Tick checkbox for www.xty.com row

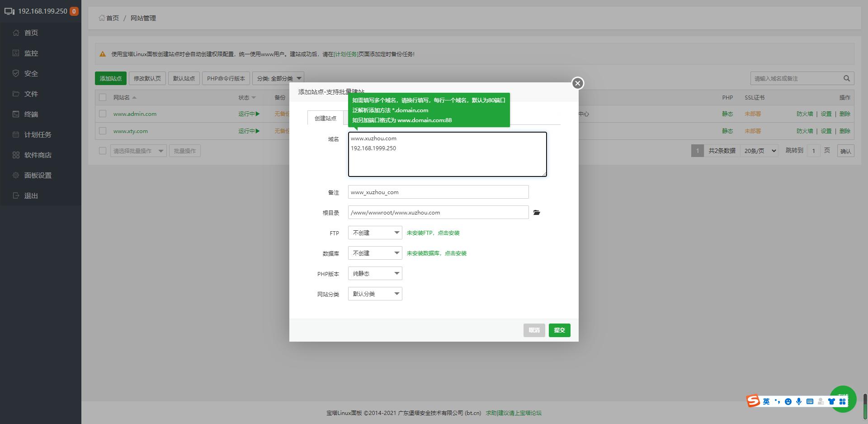(103, 131)
